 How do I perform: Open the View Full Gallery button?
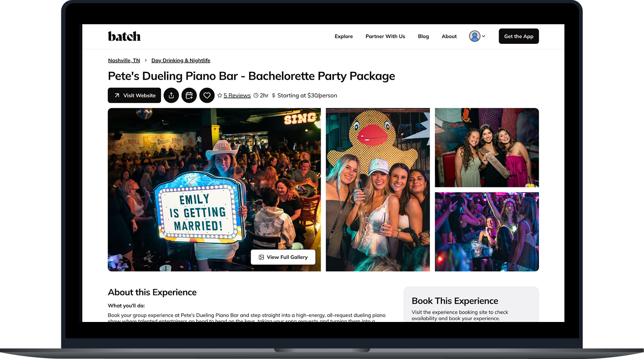pyautogui.click(x=283, y=257)
